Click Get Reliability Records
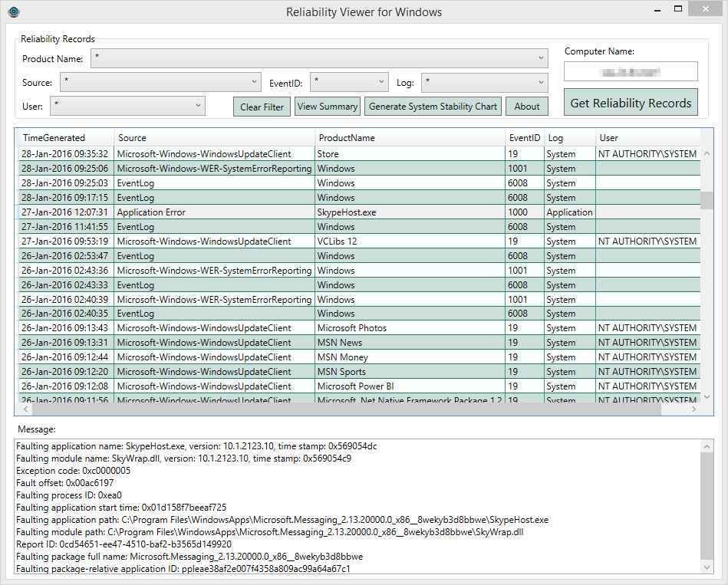 [631, 101]
